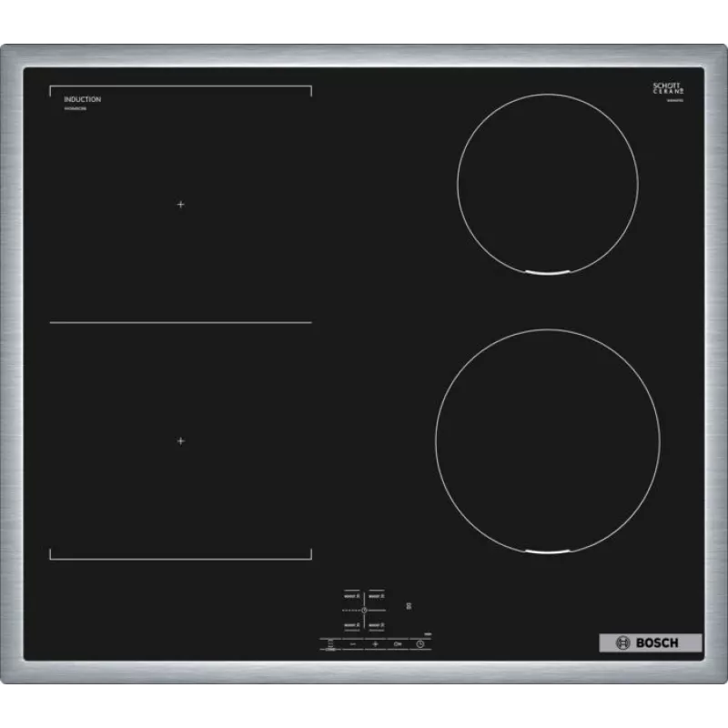Viewport: 728px width, 728px height.
Task: Select the bottom-right boost zone key
Action: 377,625
